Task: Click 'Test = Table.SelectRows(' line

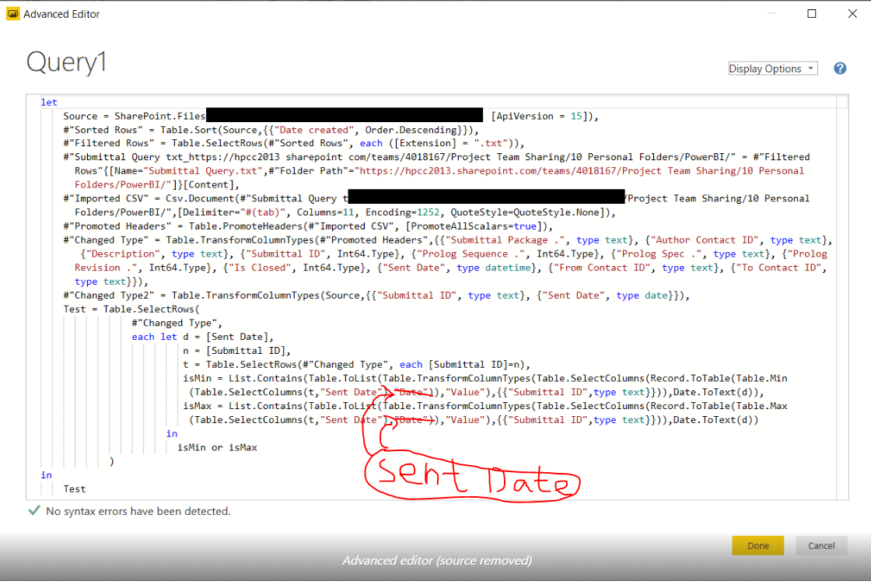Action: click(131, 309)
